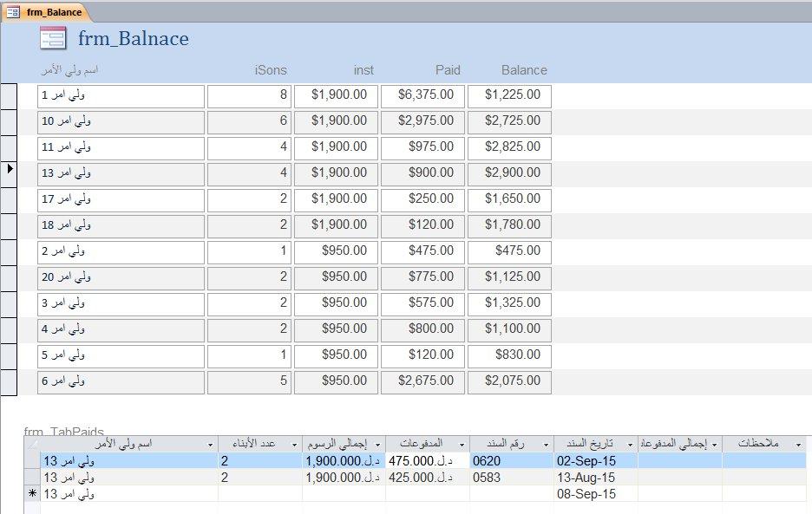Image resolution: width=812 pixels, height=514 pixels.
Task: Click the voucher number cell 0583
Action: tap(512, 478)
